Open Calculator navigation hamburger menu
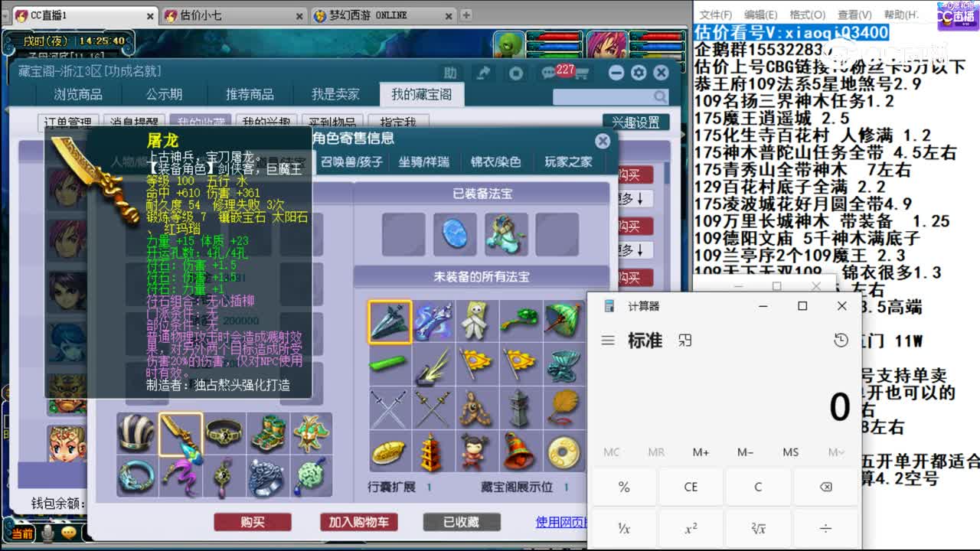Image resolution: width=980 pixels, height=551 pixels. (608, 341)
